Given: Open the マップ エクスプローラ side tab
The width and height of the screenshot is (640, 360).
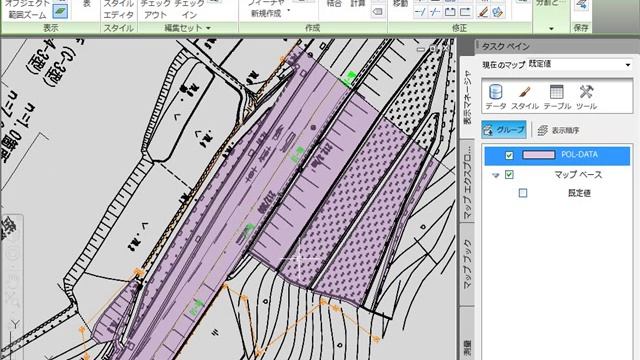Looking at the screenshot, I should [x=467, y=182].
